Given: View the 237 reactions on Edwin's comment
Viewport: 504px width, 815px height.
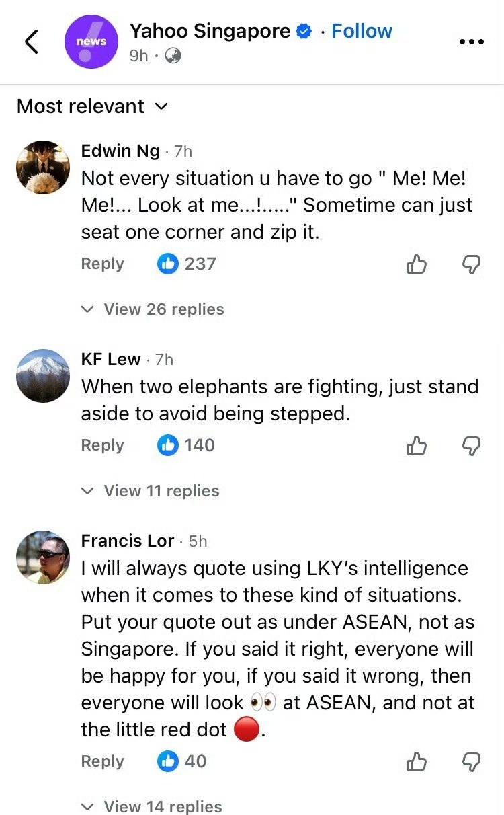Looking at the screenshot, I should coord(187,264).
